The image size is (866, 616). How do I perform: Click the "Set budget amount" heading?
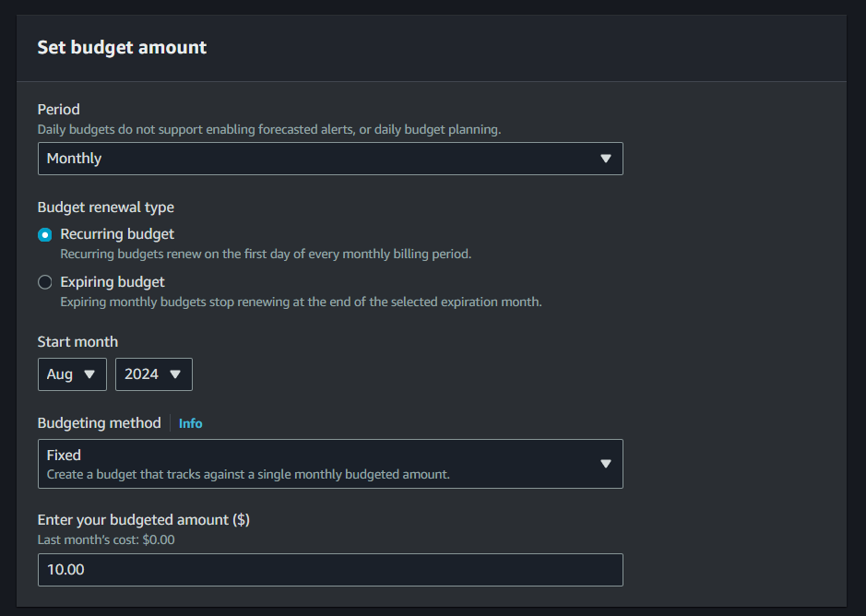pos(122,47)
